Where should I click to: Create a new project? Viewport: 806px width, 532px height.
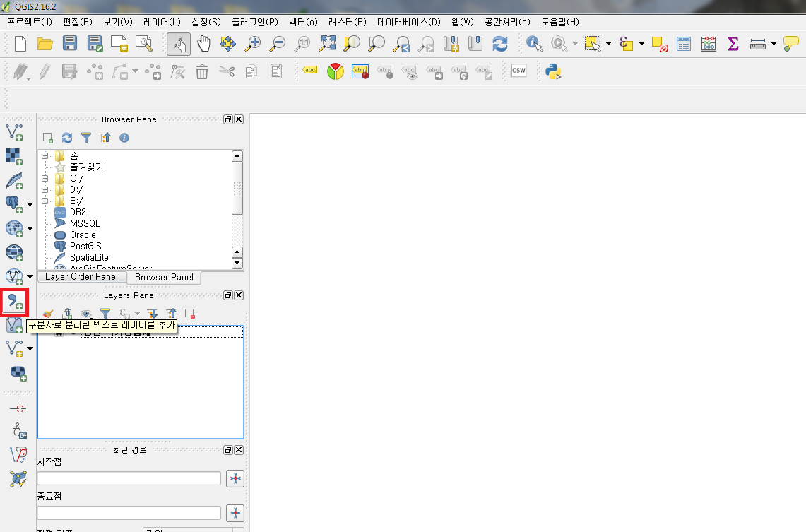[20, 44]
